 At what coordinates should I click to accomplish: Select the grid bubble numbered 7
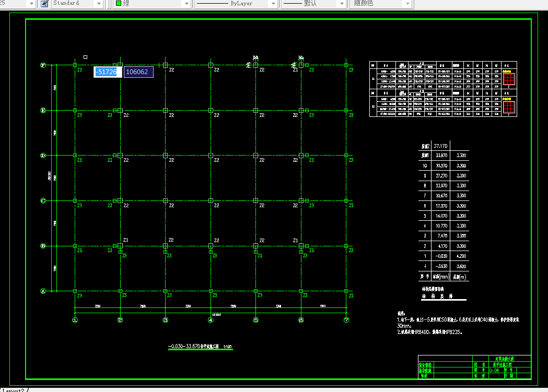[346, 320]
